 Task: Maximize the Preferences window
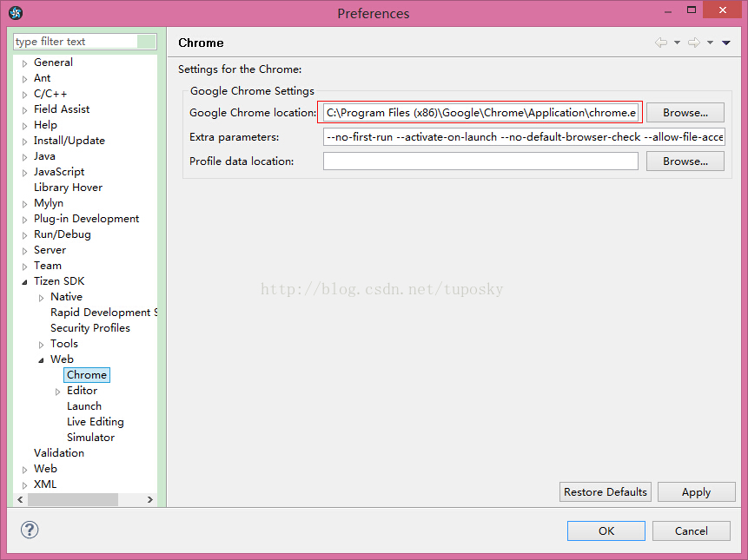click(692, 10)
